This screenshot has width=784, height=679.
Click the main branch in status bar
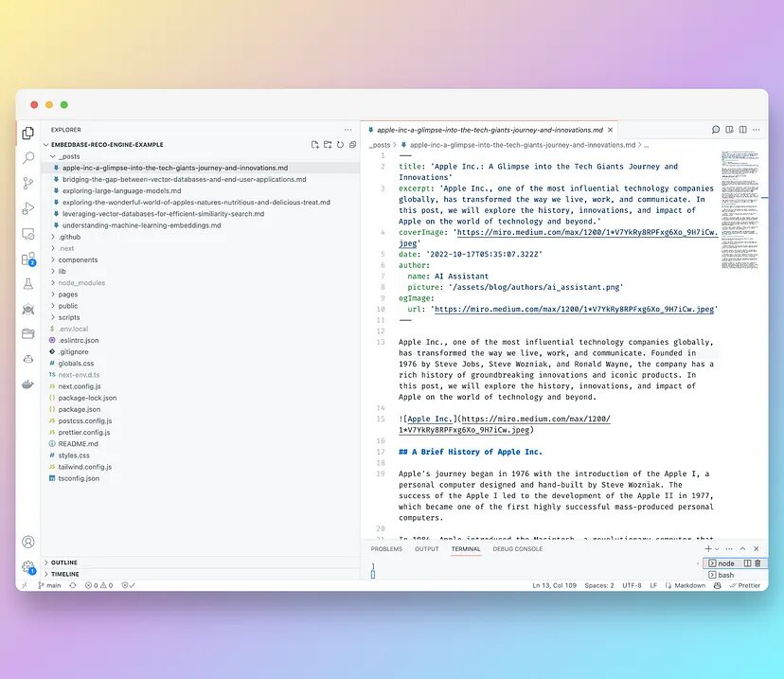(x=49, y=585)
